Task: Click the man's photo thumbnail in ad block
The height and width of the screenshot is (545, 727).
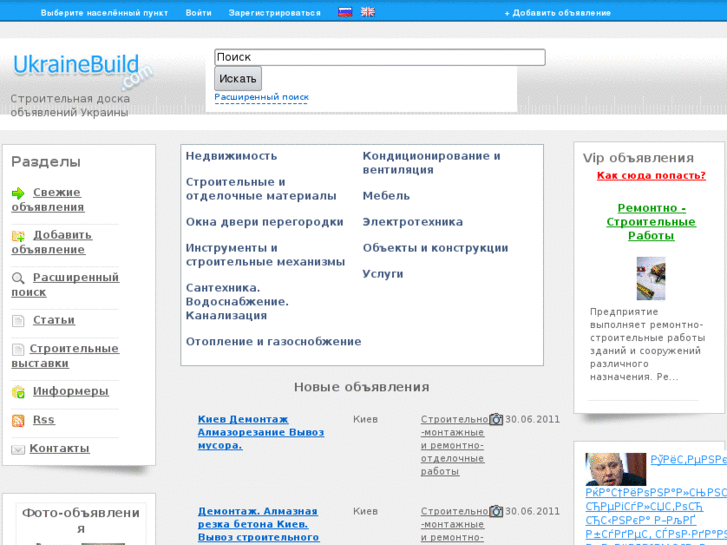Action: click(616, 469)
